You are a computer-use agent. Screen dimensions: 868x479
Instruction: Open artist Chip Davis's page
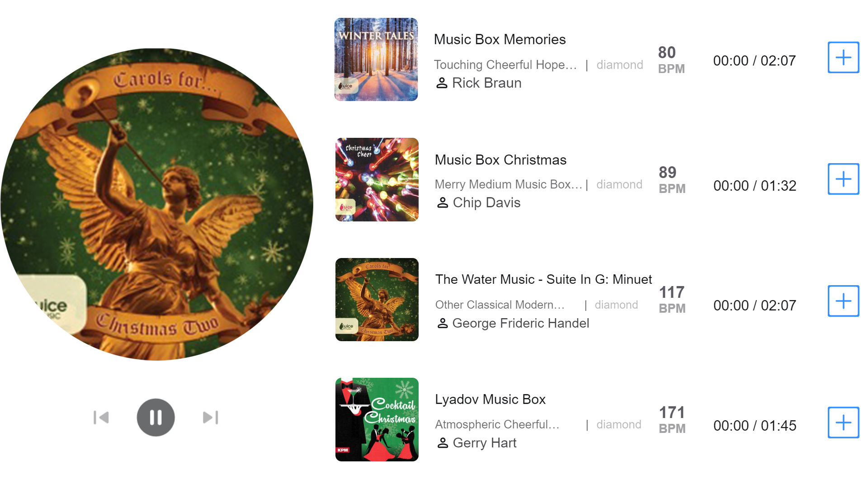click(486, 203)
